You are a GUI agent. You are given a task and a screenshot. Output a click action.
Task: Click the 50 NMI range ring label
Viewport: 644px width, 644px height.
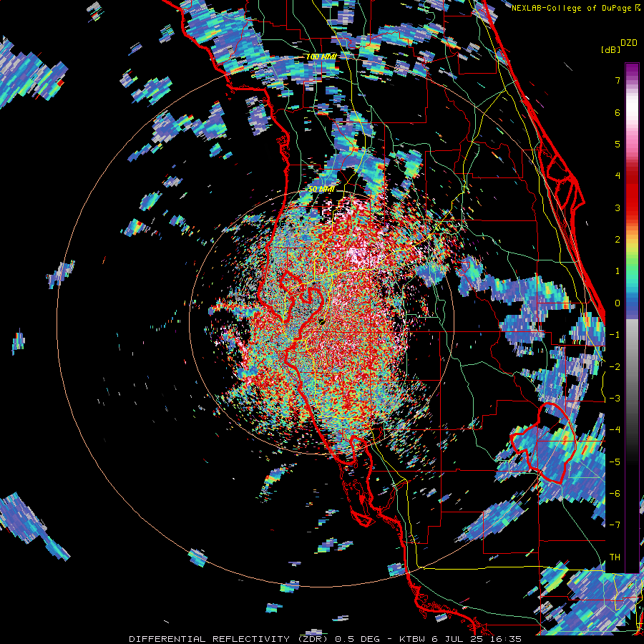click(321, 190)
